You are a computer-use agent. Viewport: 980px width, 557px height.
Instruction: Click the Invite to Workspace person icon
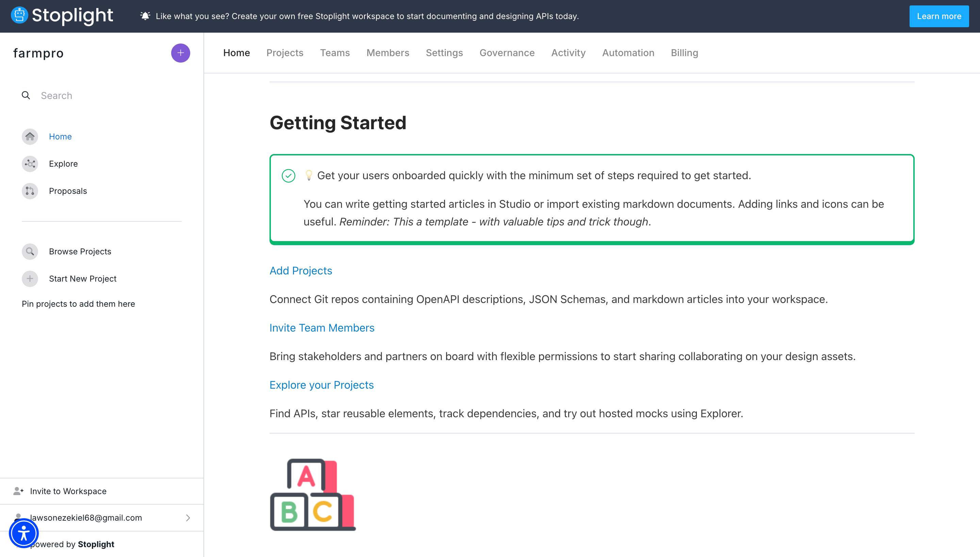pyautogui.click(x=18, y=491)
